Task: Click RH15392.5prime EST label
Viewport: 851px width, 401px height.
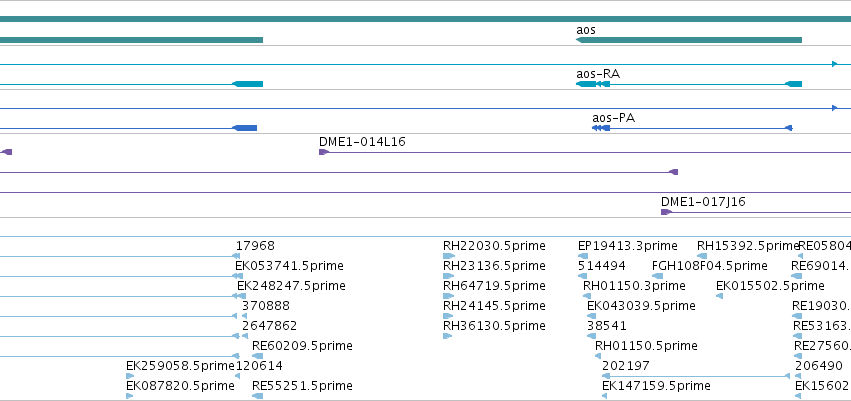Action: pos(748,246)
